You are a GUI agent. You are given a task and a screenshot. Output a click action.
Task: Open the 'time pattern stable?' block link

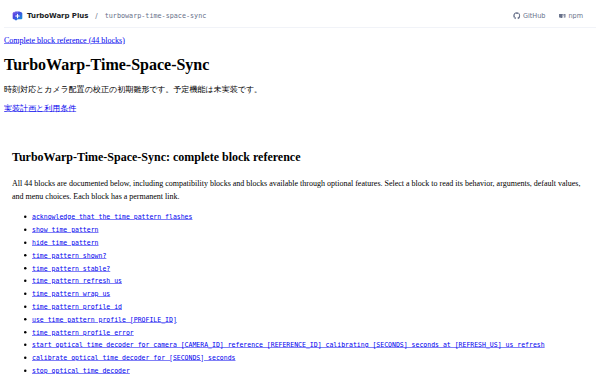point(71,269)
